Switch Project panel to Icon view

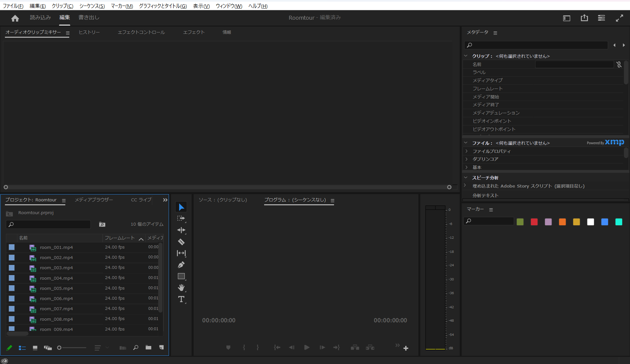point(35,348)
